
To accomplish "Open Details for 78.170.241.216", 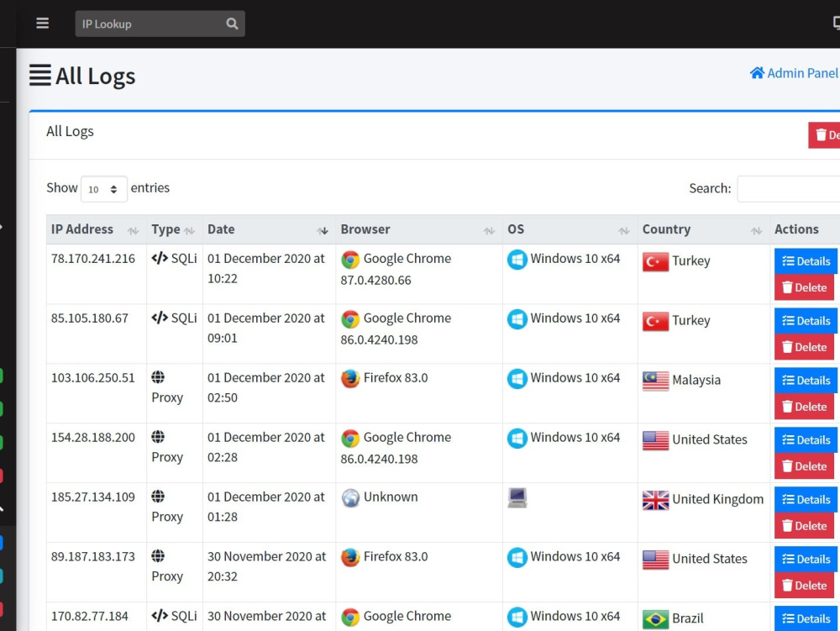I will (x=806, y=261).
